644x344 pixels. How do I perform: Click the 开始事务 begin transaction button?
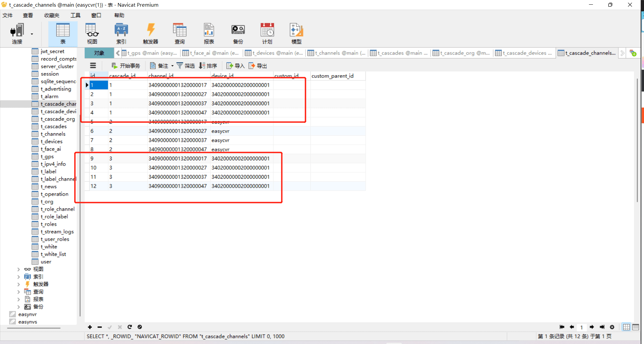(x=126, y=66)
